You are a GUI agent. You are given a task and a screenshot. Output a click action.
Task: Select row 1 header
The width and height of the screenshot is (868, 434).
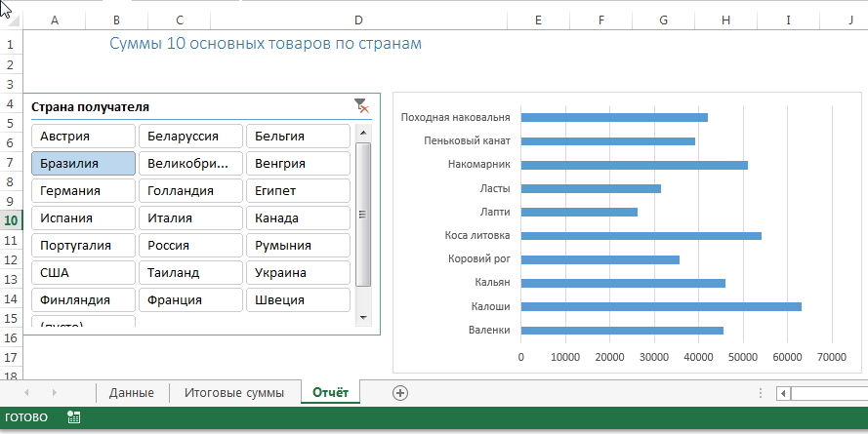(x=11, y=45)
